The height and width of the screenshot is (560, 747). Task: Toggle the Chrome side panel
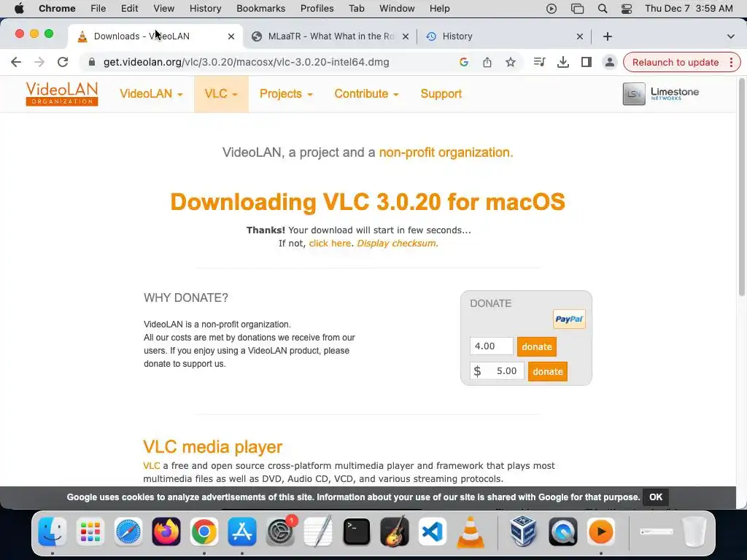point(586,62)
